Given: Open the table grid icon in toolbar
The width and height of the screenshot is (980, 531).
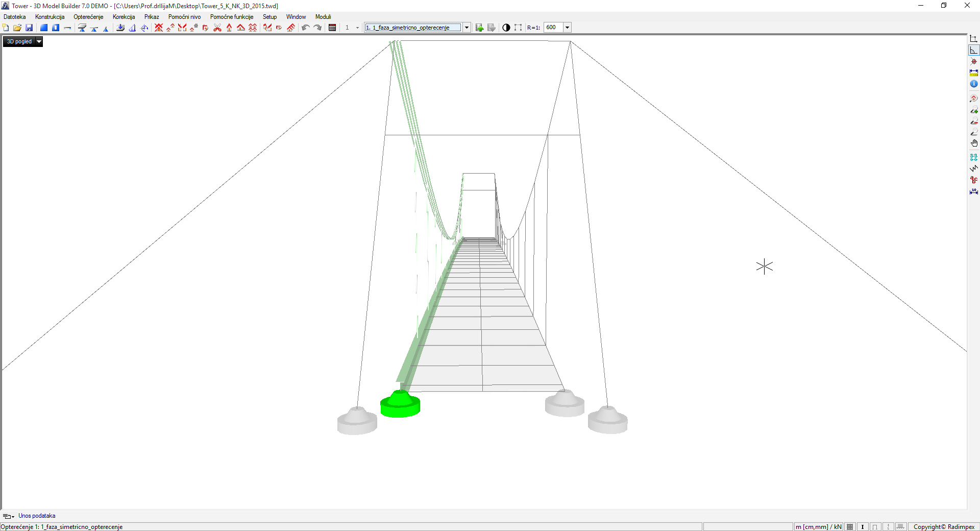Looking at the screenshot, I should [332, 28].
